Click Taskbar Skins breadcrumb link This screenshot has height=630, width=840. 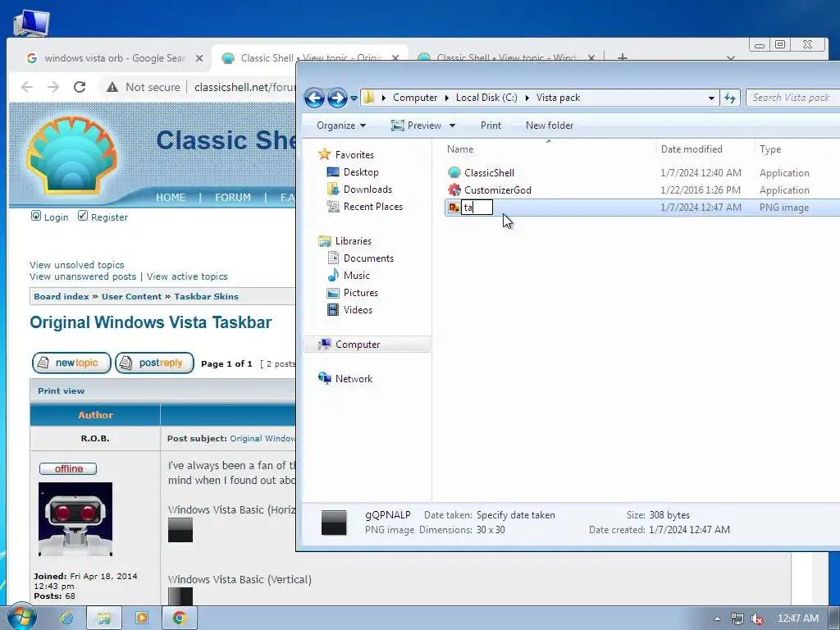pos(206,296)
